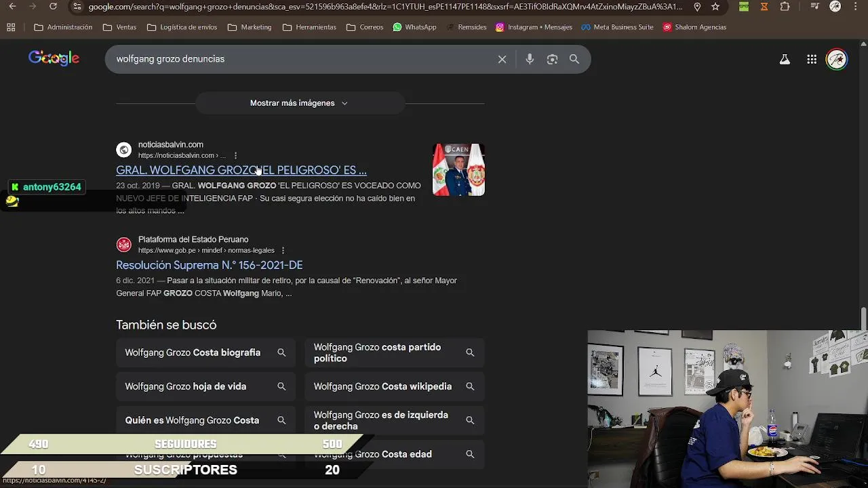
Task: Go back to the previous page
Action: click(x=12, y=7)
